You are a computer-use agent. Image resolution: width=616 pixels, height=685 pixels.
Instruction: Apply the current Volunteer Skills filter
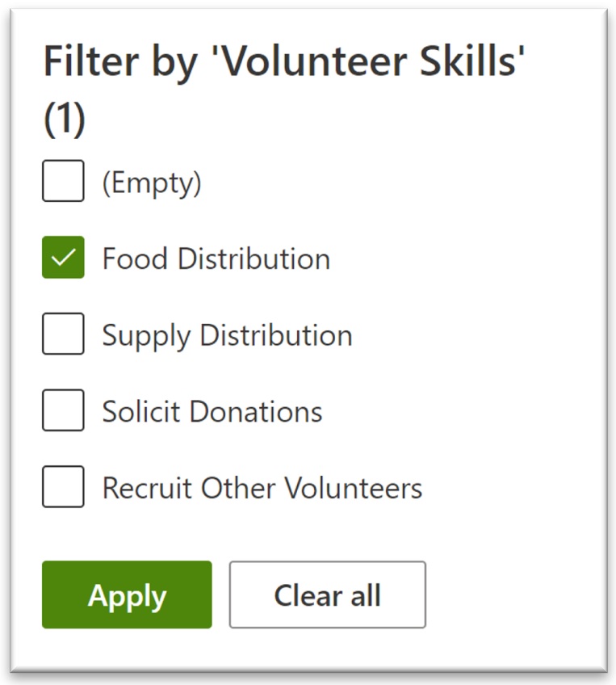pyautogui.click(x=126, y=595)
